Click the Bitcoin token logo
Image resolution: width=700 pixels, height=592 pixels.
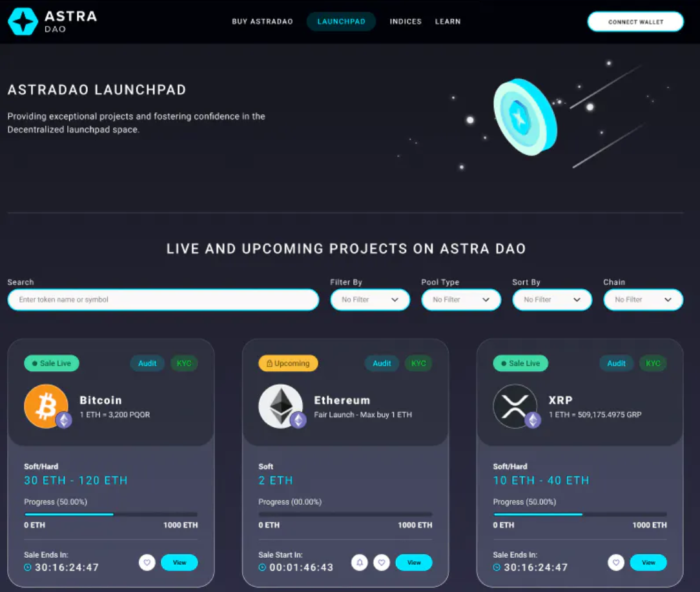tap(46, 406)
